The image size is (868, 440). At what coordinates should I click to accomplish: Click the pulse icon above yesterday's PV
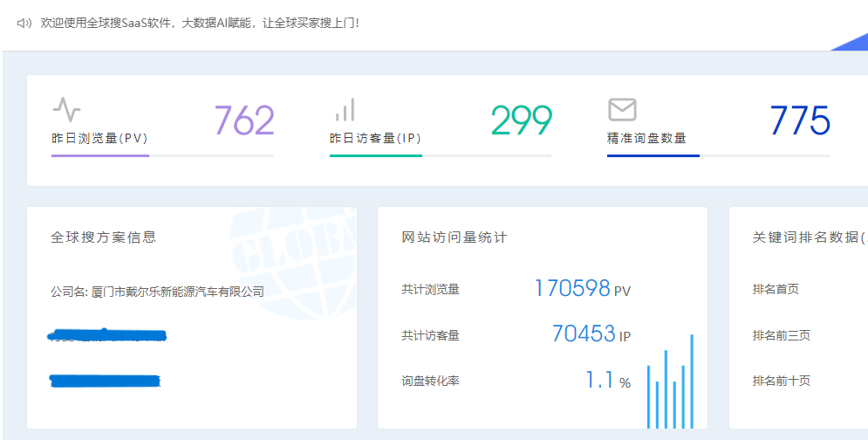66,109
